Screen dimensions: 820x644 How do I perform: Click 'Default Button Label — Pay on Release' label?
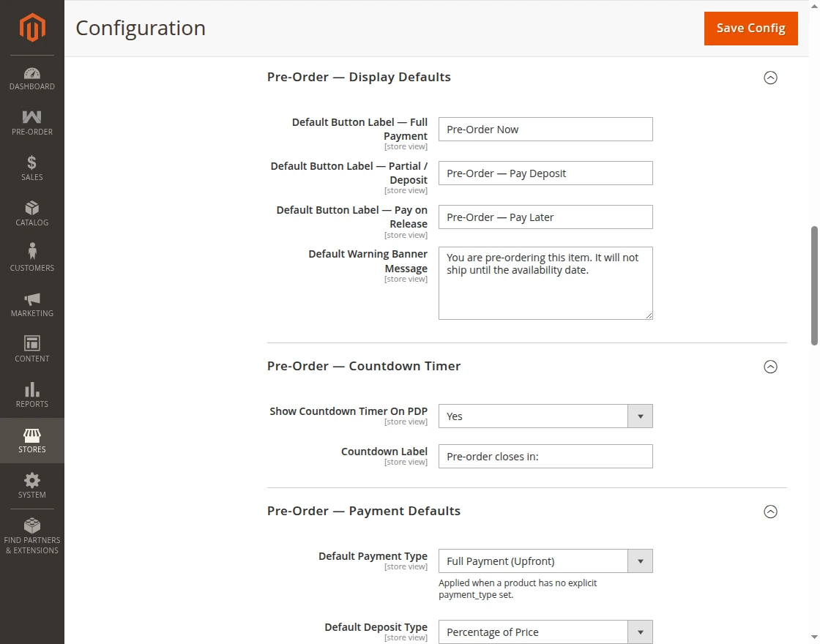(x=352, y=217)
